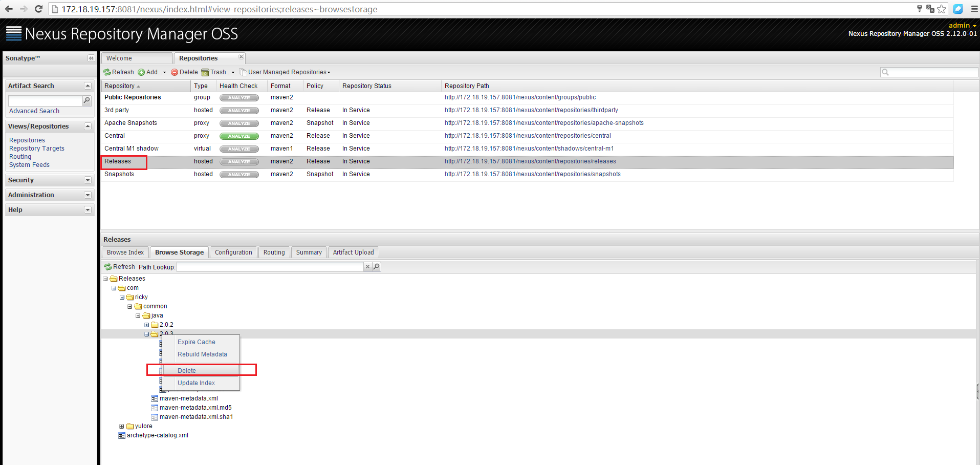Screen dimensions: 980x465
Task: Click ANALYZE button for 3rd party
Action: click(x=239, y=111)
